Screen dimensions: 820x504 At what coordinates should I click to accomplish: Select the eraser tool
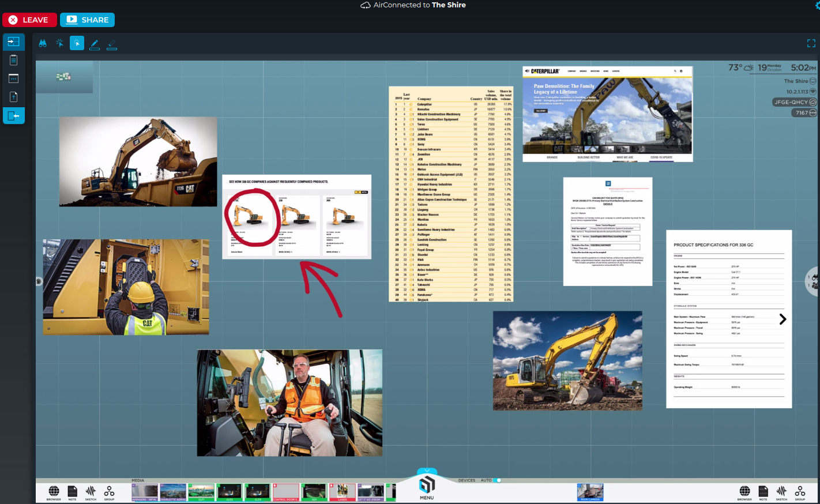(x=112, y=44)
